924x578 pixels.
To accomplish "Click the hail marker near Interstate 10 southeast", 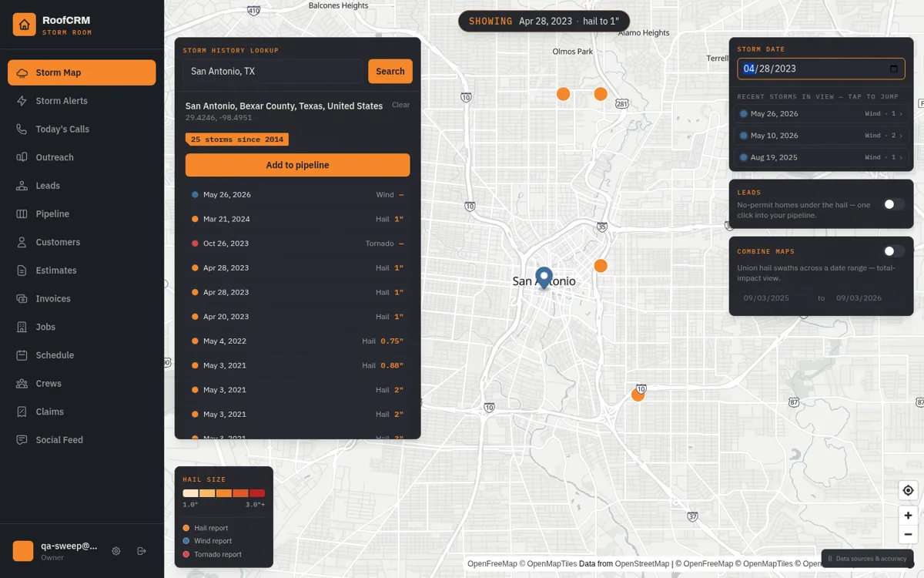I will (638, 395).
